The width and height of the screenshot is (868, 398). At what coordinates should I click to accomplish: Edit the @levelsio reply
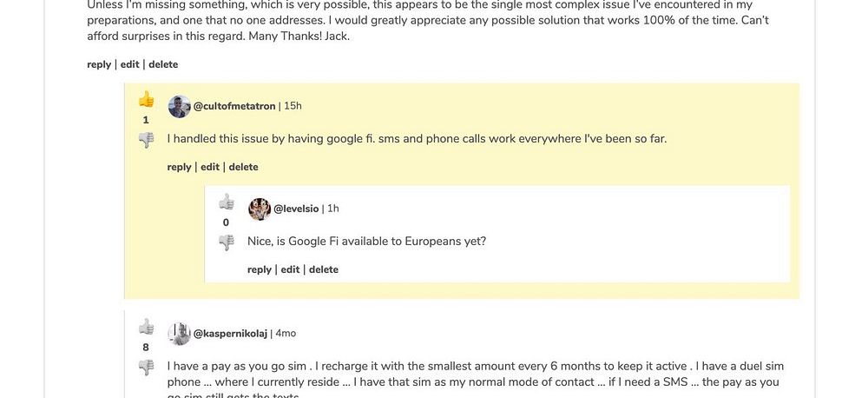pos(290,269)
